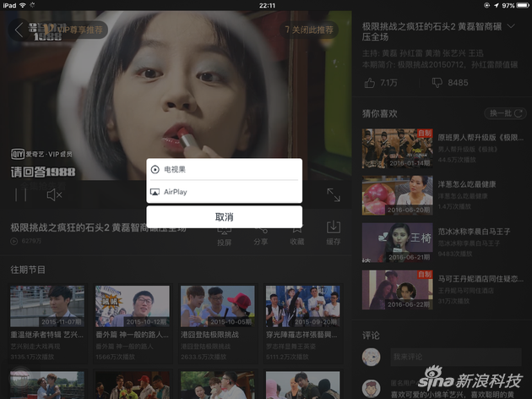
Task: Like the video with thumbs-up icon
Action: click(370, 83)
